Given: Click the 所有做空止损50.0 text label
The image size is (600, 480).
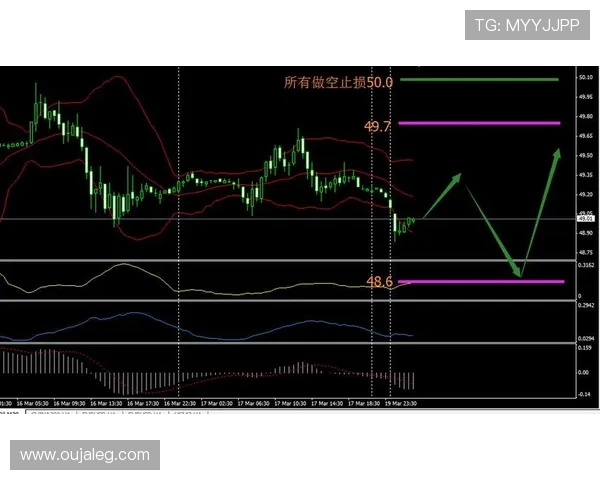Looking at the screenshot, I should [338, 82].
